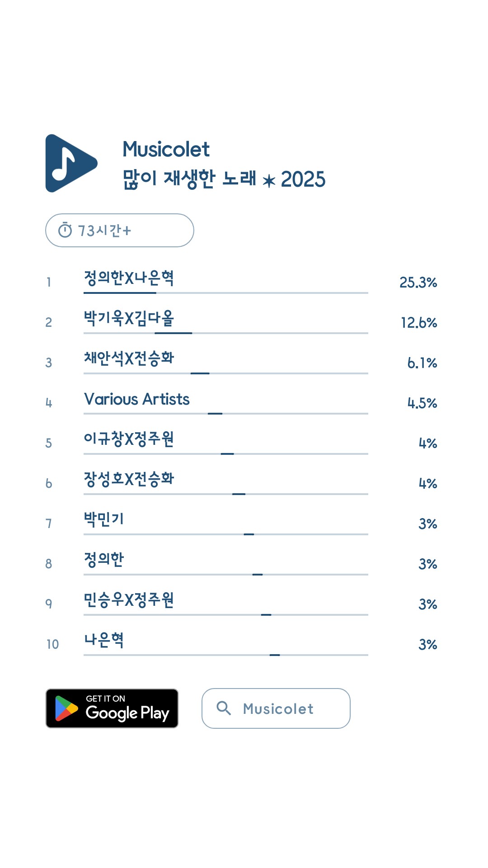Select the 이규창X정주원 entry
488x868 pixels.
129,439
